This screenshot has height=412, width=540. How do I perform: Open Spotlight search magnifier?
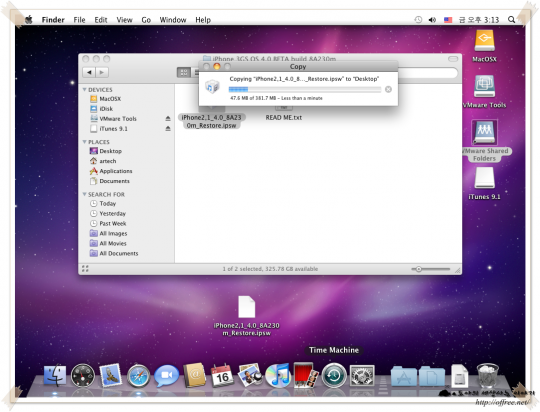pos(512,20)
